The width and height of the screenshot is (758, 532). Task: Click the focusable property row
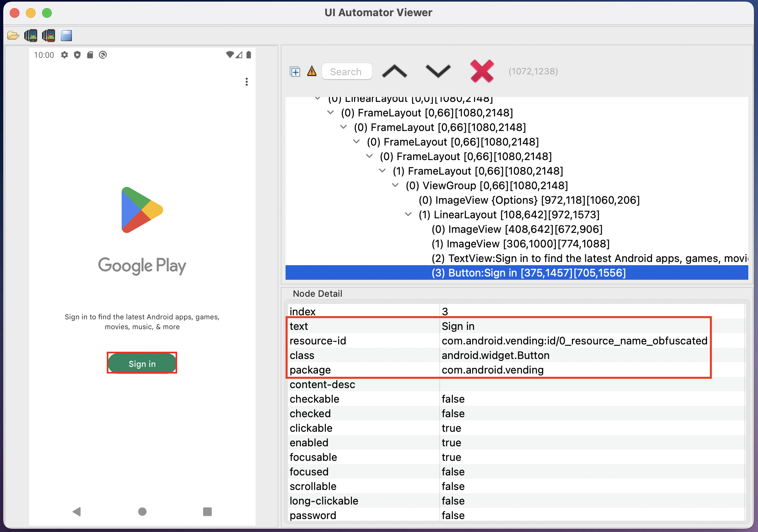(516, 457)
